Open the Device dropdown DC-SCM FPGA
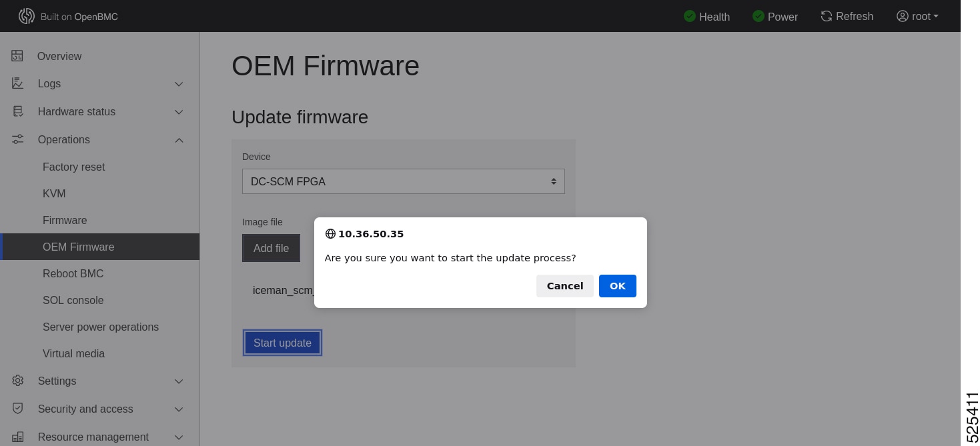Image resolution: width=980 pixels, height=446 pixels. tap(403, 181)
